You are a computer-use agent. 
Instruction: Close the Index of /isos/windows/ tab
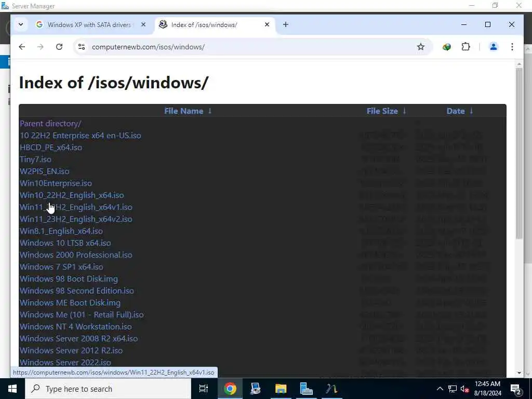point(267,24)
